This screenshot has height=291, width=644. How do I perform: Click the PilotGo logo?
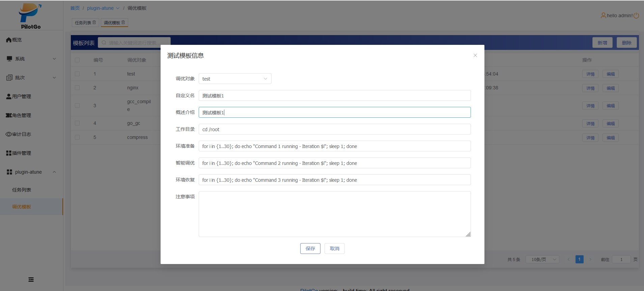(x=30, y=16)
